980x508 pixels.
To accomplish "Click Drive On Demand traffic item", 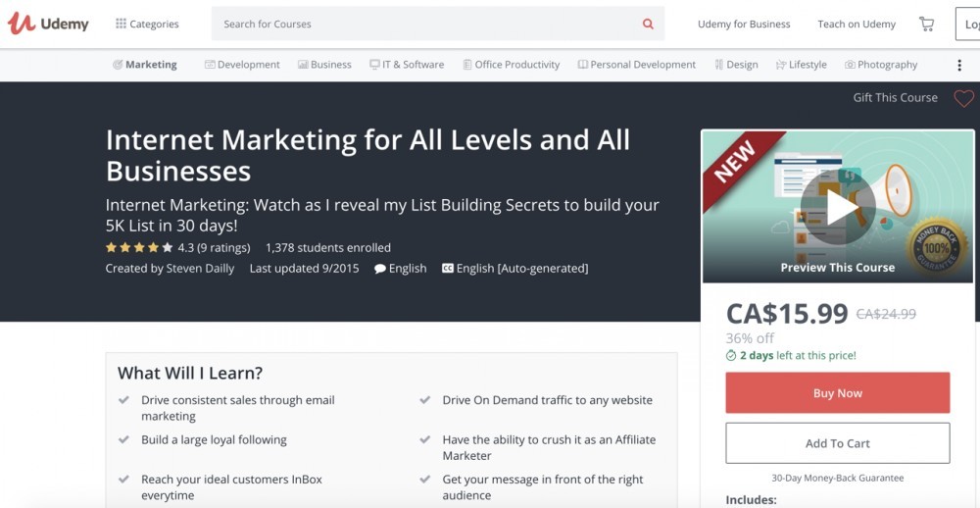I will pos(548,400).
